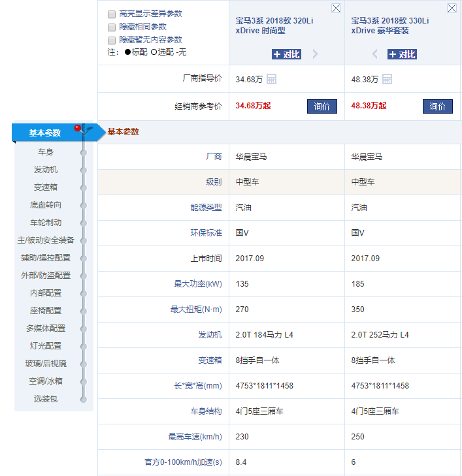The height and width of the screenshot is (476, 462).
Task: Select engine value 2.0T 184马力 L4
Action: click(x=264, y=335)
